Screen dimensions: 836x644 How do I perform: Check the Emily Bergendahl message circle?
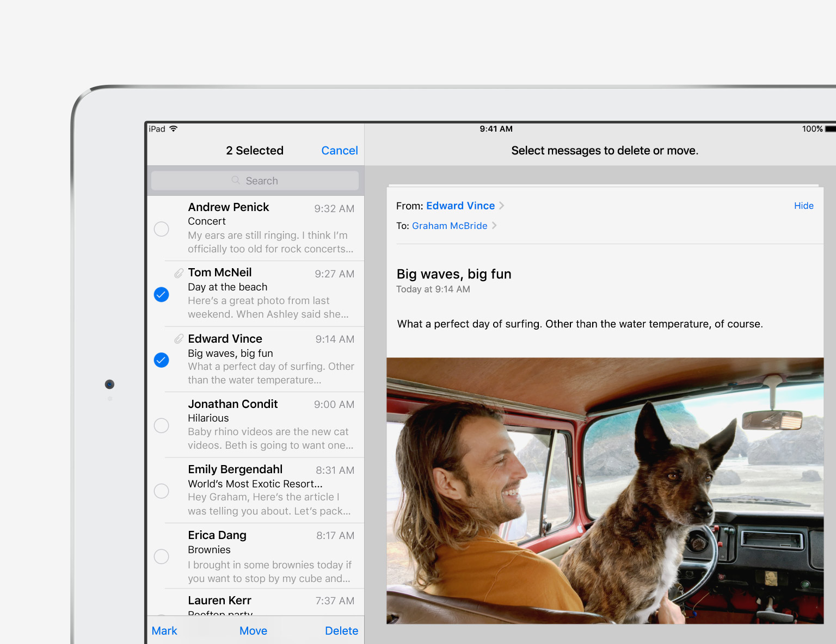[x=162, y=491]
